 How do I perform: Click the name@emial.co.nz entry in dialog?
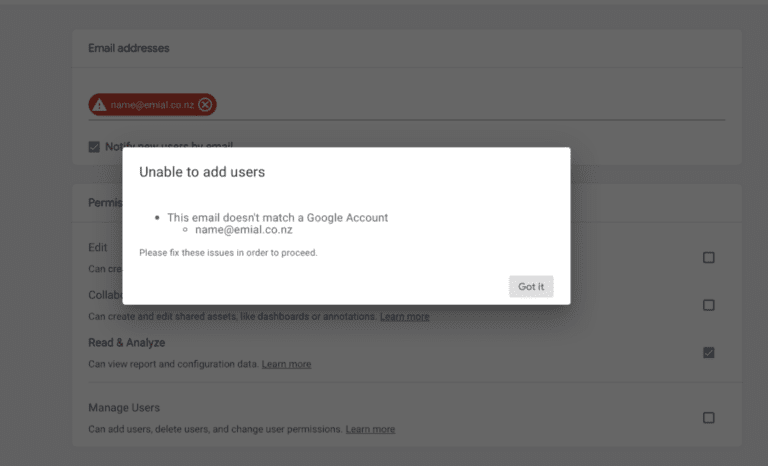click(x=244, y=230)
